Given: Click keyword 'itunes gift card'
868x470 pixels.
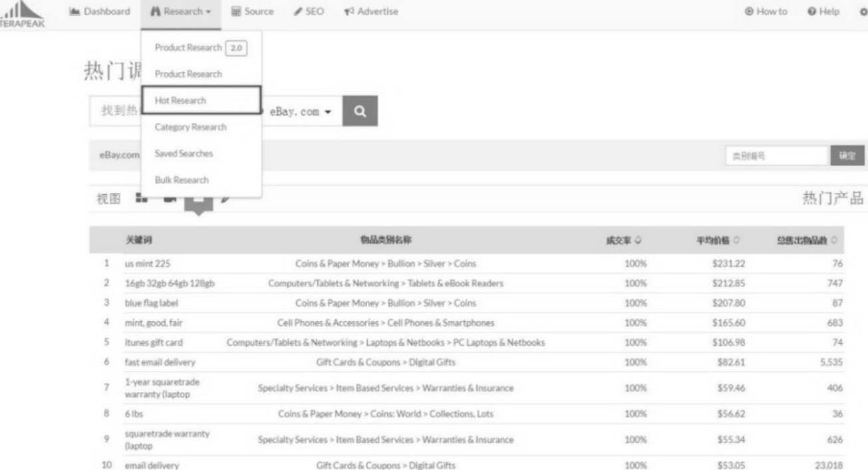Looking at the screenshot, I should (154, 343).
